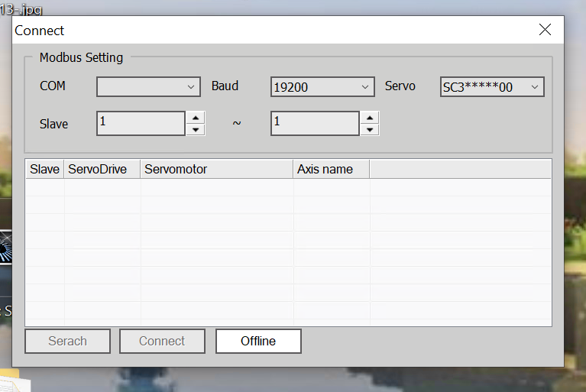
Task: Choose the Offline button
Action: coord(258,341)
